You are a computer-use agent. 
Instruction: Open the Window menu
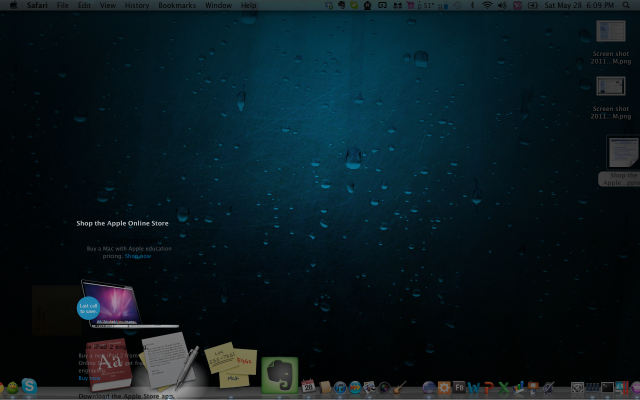[218, 5]
